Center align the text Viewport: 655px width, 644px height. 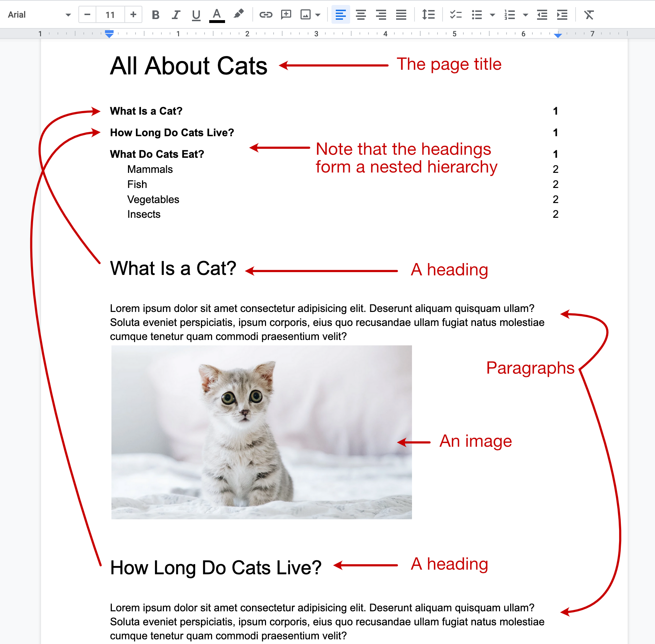point(361,15)
